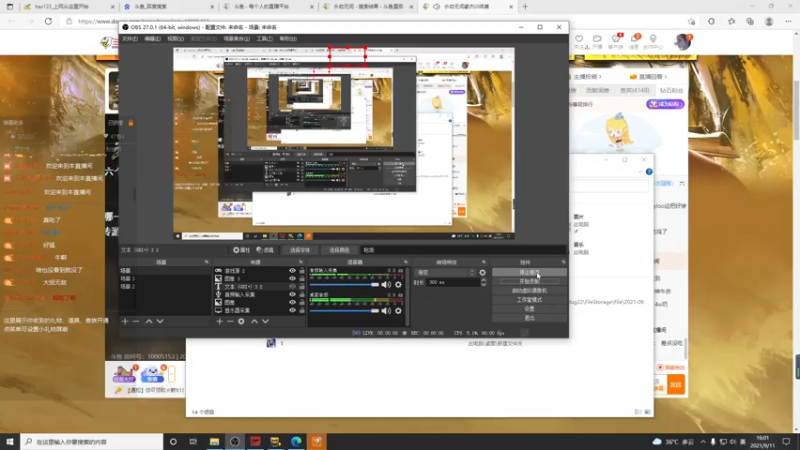Toggle visibility of 图像 3 source
The image size is (800, 450).
click(x=292, y=279)
